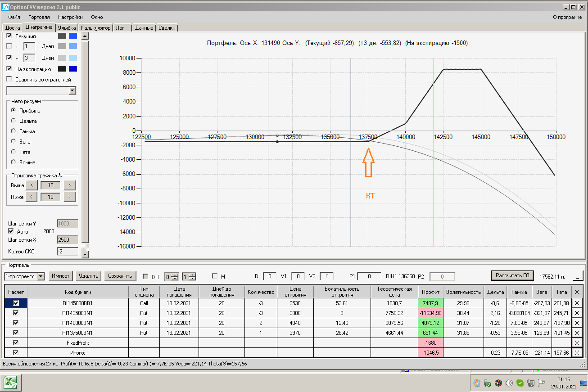
Task: Click the dark blue На экспирацию swatch
Action: 73,69
